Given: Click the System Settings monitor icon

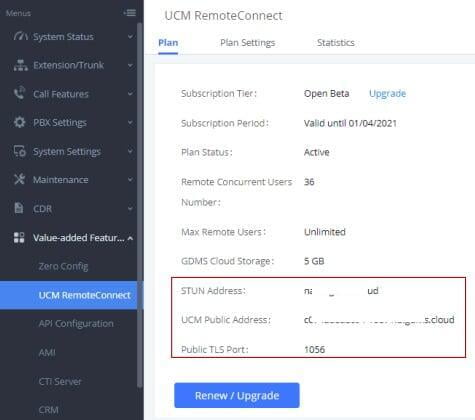Looking at the screenshot, I should pos(20,151).
